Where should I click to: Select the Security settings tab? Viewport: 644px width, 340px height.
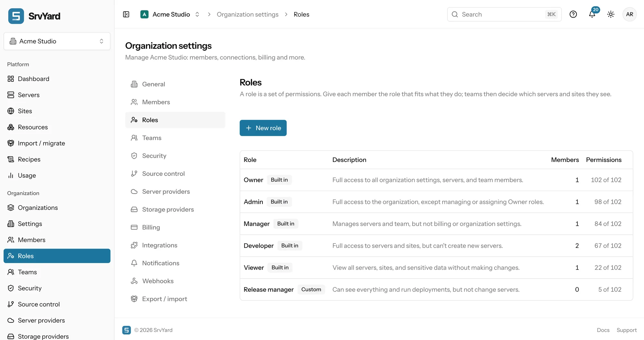(175, 156)
